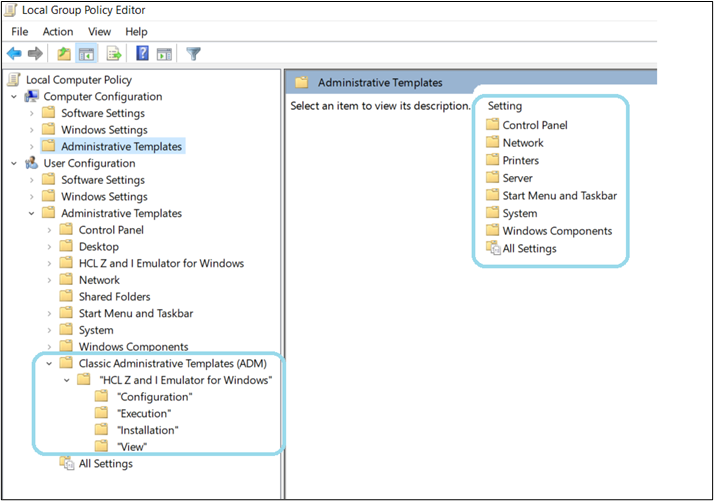
Task: Collapse the Computer Configuration node
Action: coord(14,97)
